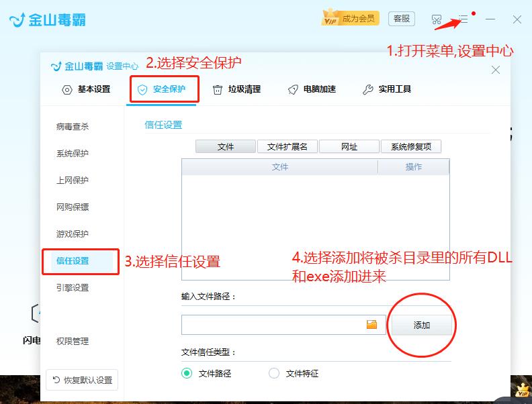
Task: Open the 网址 trust list tab
Action: (x=349, y=146)
